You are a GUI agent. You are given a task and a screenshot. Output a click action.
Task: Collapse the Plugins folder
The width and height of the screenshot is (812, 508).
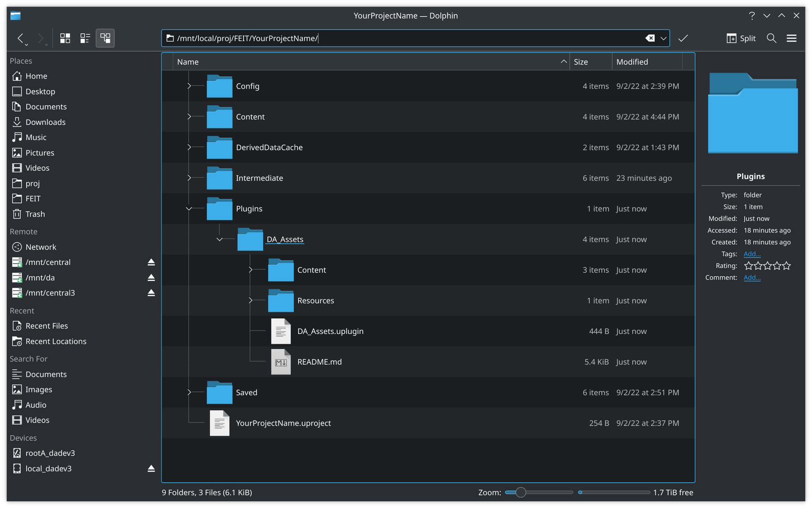point(189,209)
